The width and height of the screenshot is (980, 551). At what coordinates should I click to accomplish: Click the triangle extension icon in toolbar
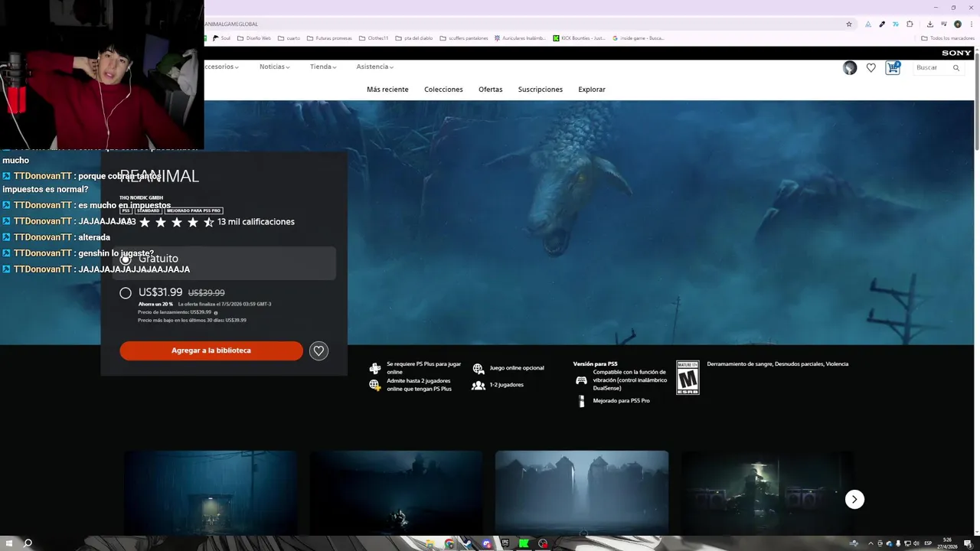868,24
